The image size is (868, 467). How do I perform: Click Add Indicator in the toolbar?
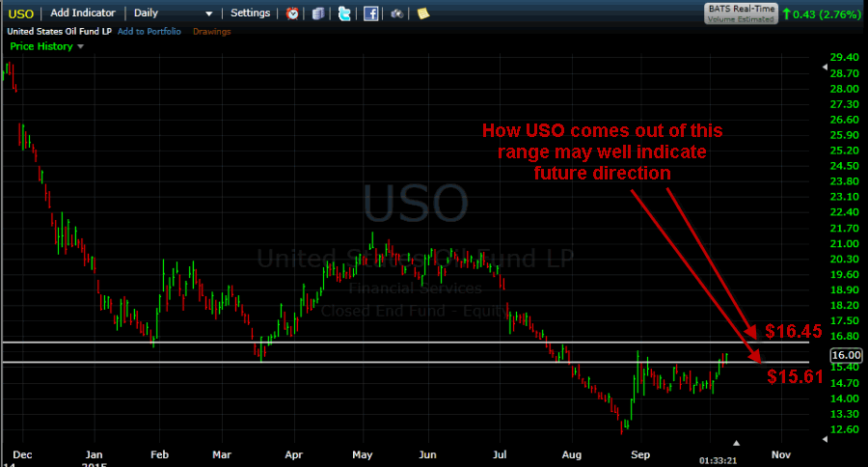point(83,13)
